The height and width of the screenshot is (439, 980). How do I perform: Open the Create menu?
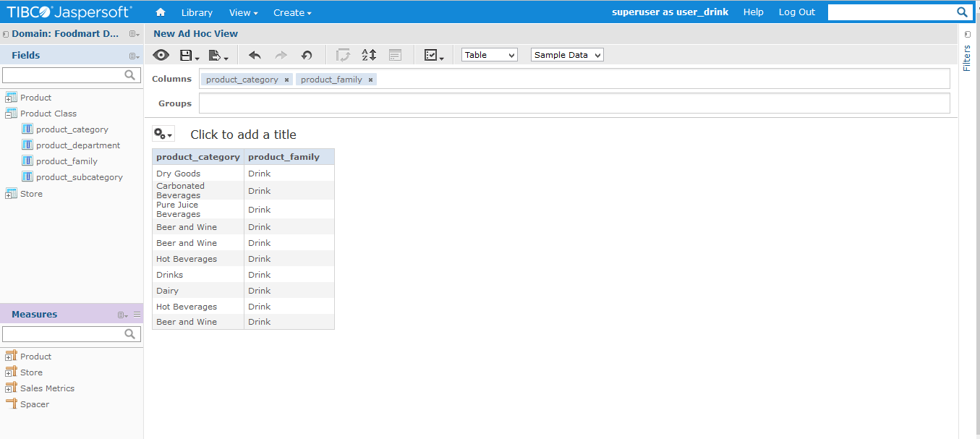[x=292, y=12]
